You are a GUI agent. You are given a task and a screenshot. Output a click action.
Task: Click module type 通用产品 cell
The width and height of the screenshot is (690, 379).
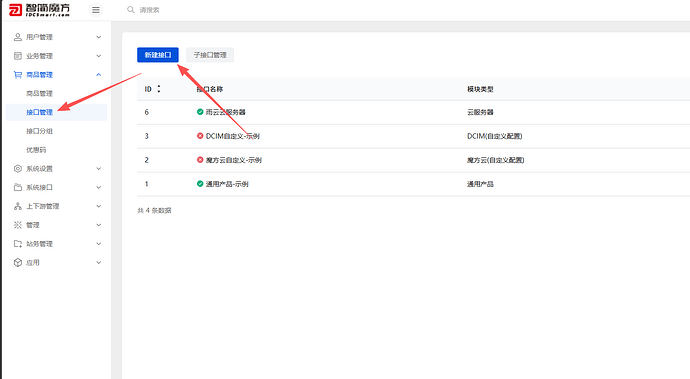[480, 184]
